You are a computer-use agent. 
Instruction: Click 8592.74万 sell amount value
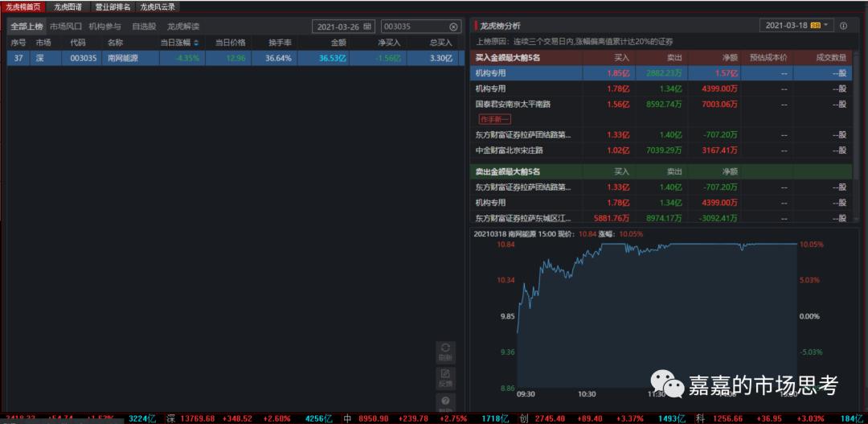pos(664,104)
